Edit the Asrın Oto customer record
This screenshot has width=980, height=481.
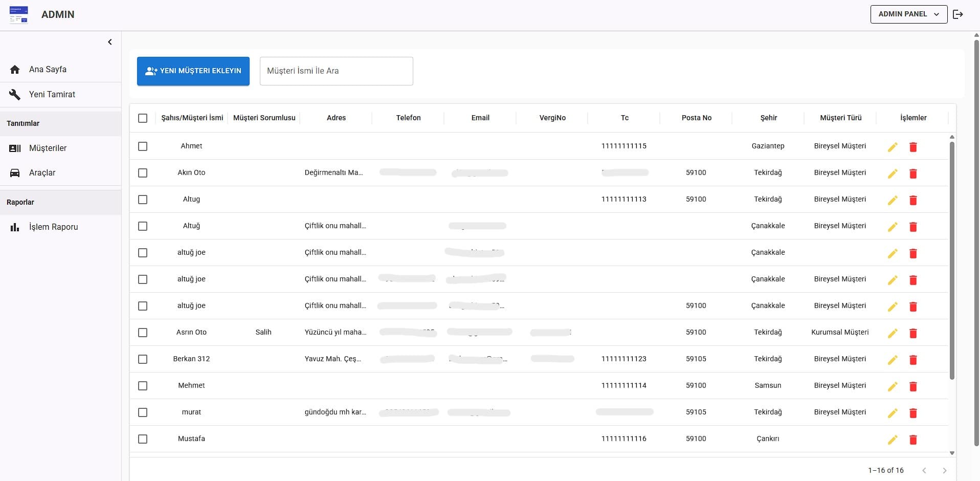click(x=893, y=333)
